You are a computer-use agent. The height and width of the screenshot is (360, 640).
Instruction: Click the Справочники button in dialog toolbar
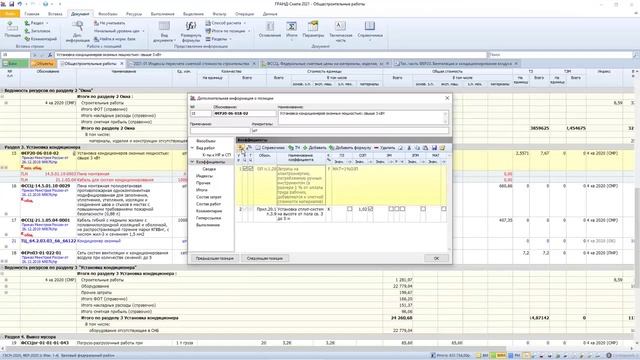(270, 148)
